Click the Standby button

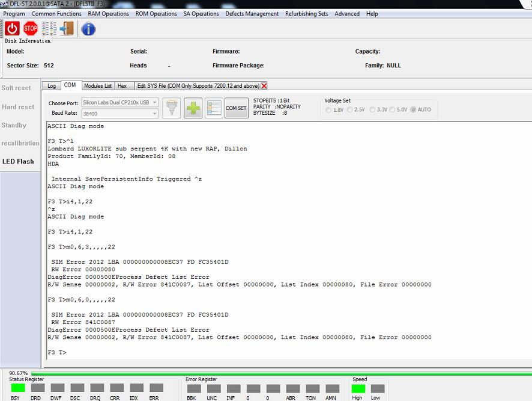point(14,125)
